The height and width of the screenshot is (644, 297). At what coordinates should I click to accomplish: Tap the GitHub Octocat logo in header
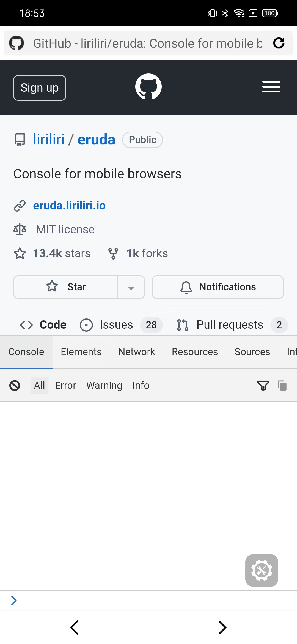point(148,87)
